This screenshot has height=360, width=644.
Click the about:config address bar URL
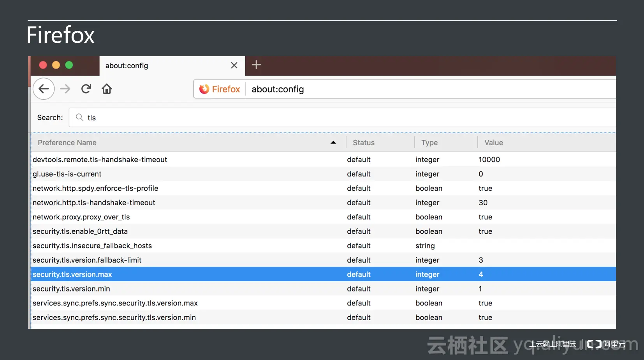(x=278, y=89)
